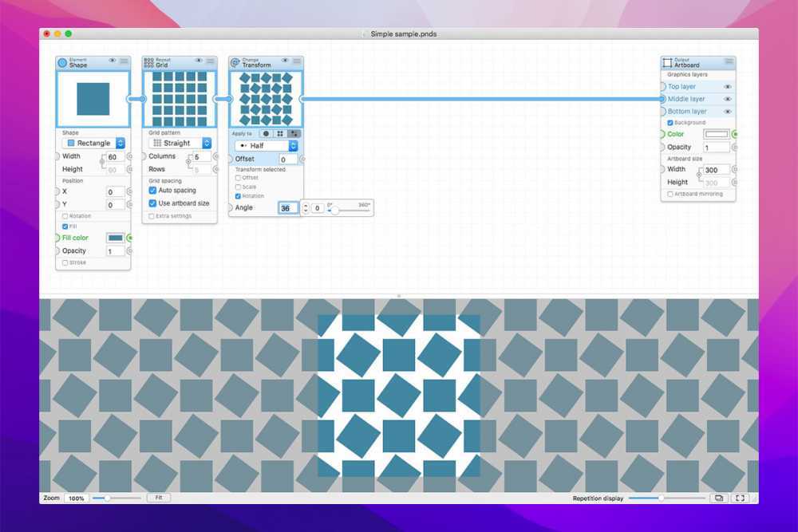Click the fullscreen preview icon bottom right
The width and height of the screenshot is (798, 532).
(740, 498)
